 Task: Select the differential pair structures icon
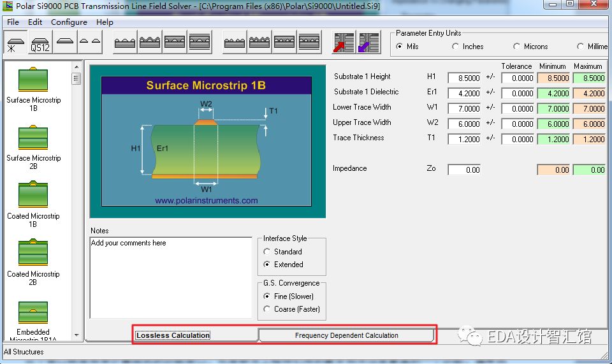coord(90,42)
